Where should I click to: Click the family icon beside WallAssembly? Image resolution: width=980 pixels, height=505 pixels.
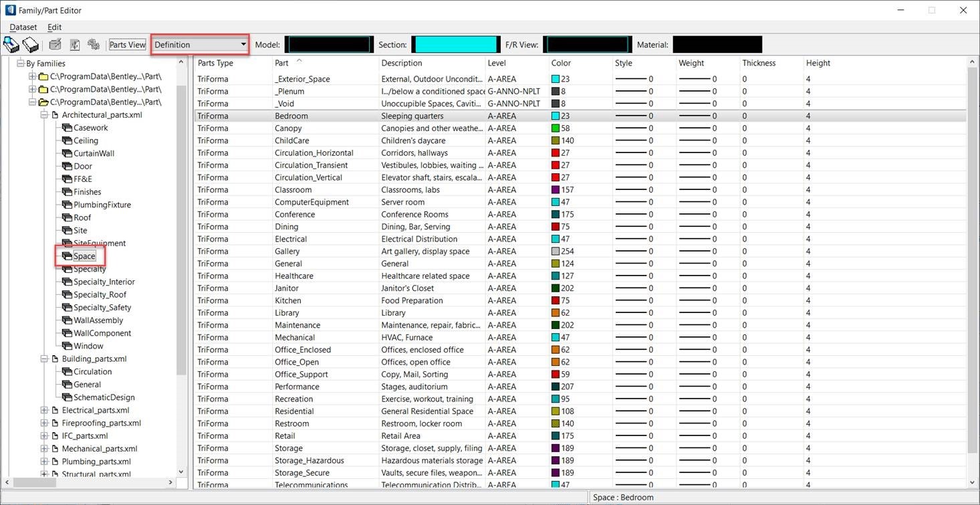(67, 320)
